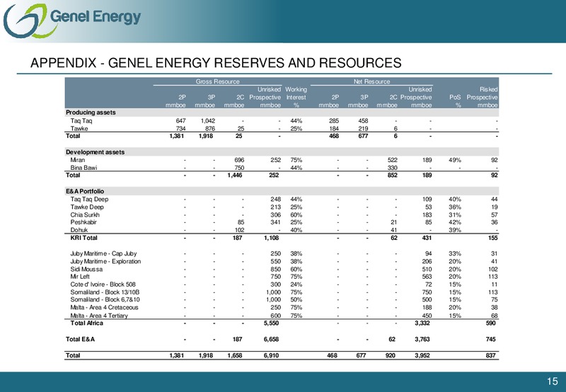Click Total Africa net prospective value 3,332
Image resolution: width=566 pixels, height=392 pixels.
coord(422,323)
